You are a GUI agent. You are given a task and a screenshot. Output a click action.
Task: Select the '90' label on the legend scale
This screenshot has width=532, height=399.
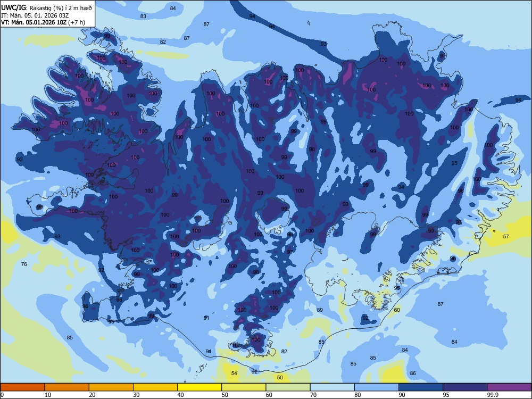(402, 395)
